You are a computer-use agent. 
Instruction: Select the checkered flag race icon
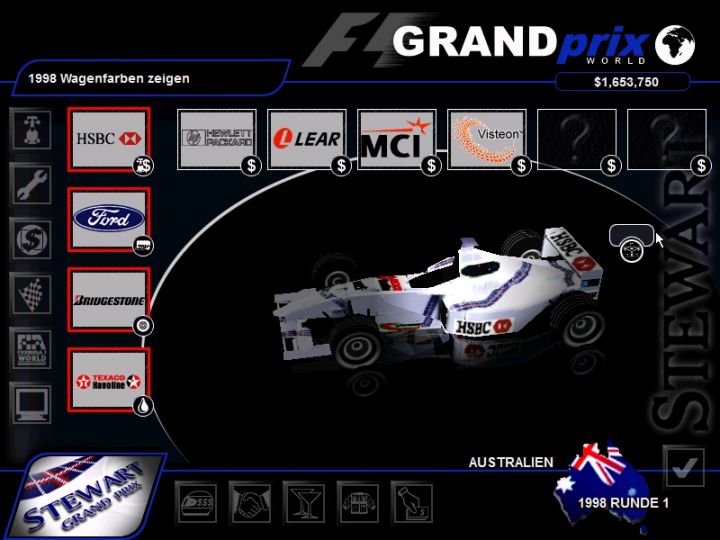30,293
